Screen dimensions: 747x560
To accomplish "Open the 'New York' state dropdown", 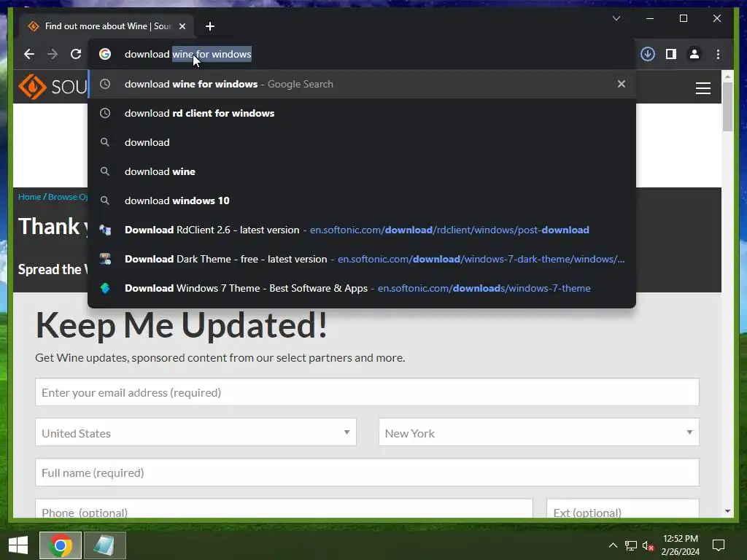I will coord(539,432).
